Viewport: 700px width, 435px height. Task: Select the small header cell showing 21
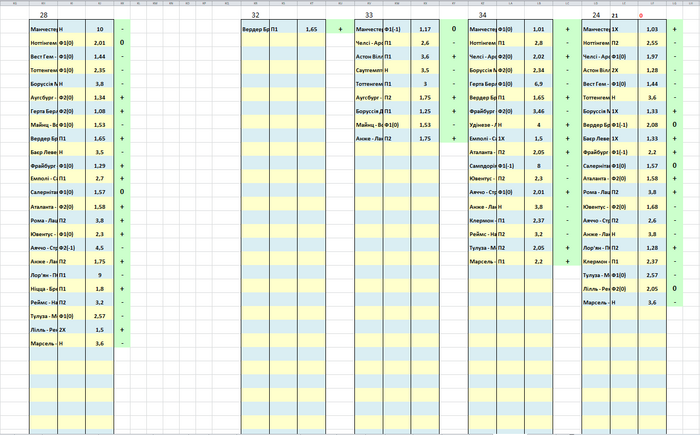point(615,16)
